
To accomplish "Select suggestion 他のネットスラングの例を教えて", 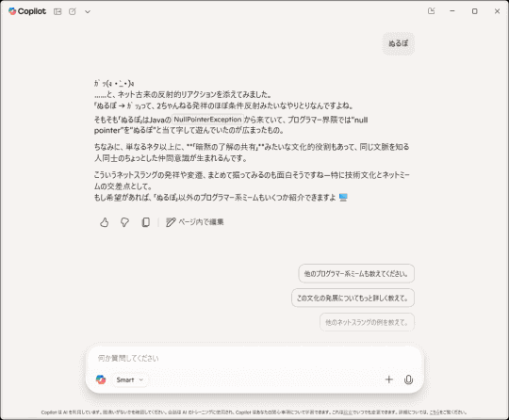I will click(x=367, y=322).
